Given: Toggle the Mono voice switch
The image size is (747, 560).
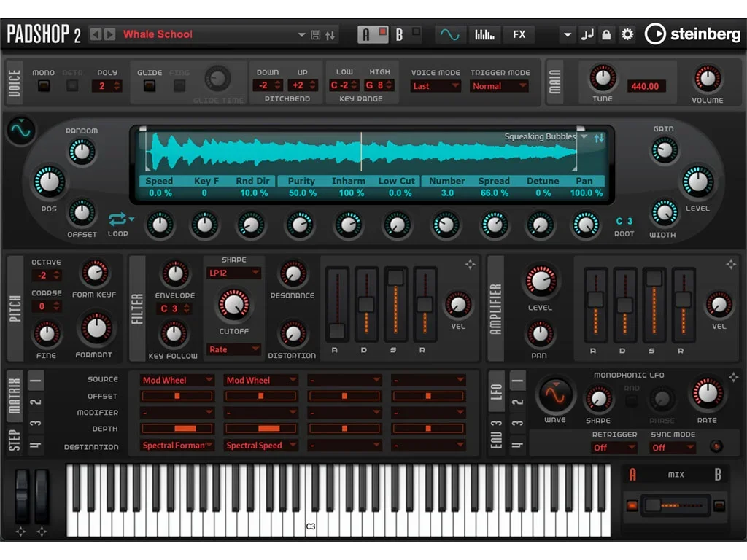Looking at the screenshot, I should coord(44,86).
